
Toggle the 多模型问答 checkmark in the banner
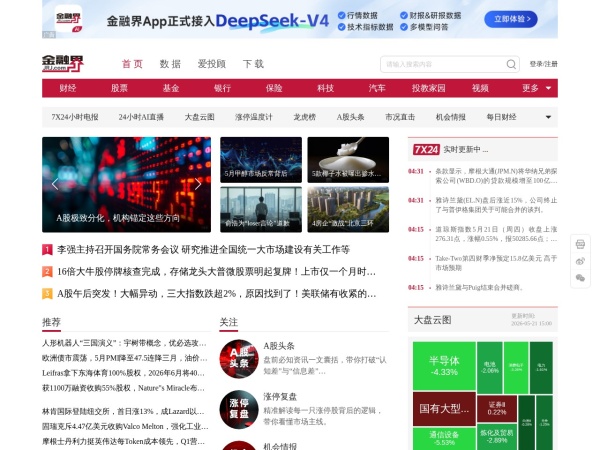point(404,27)
